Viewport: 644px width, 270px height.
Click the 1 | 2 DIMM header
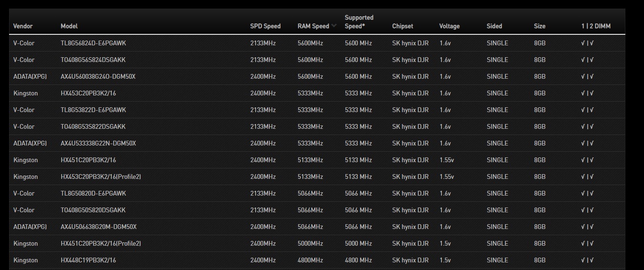596,26
